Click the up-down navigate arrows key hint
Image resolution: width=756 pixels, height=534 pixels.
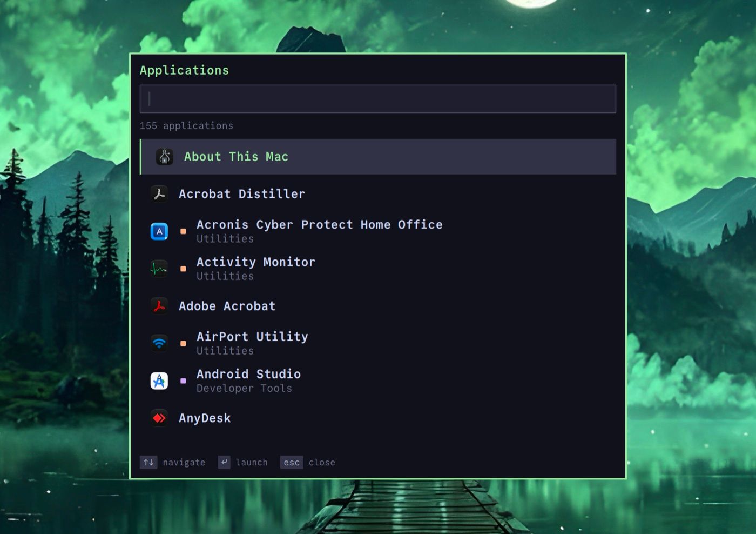click(x=148, y=462)
